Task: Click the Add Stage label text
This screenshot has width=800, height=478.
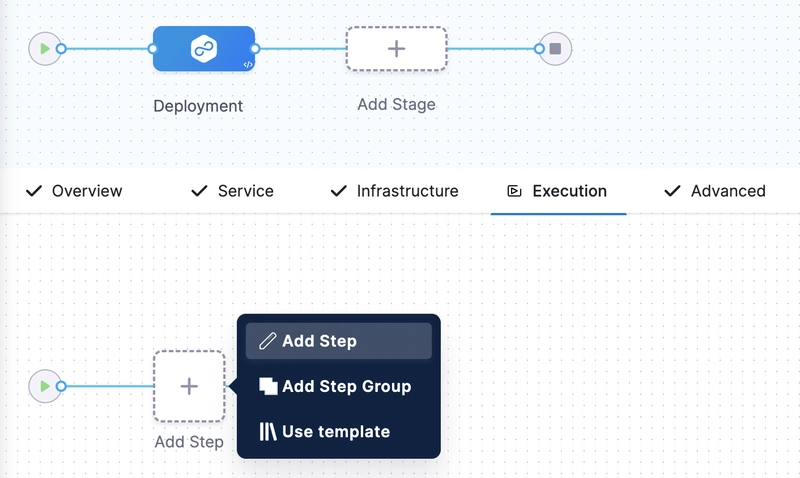Action: coord(396,104)
